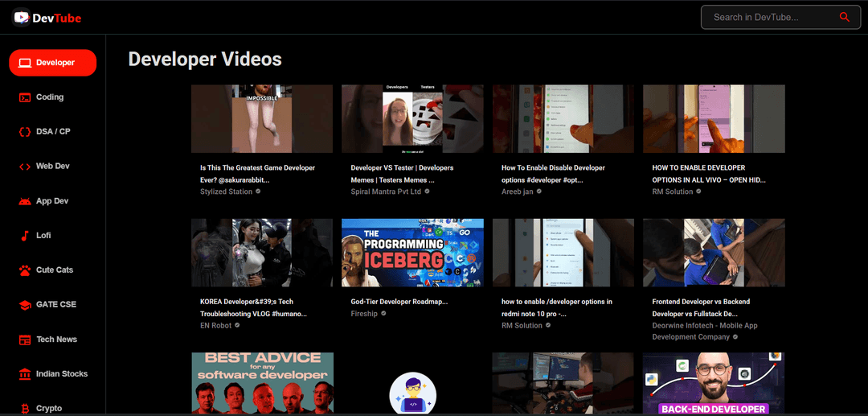The width and height of the screenshot is (868, 416).
Task: Play The Programming Iceberg video thumbnail
Action: [x=412, y=253]
